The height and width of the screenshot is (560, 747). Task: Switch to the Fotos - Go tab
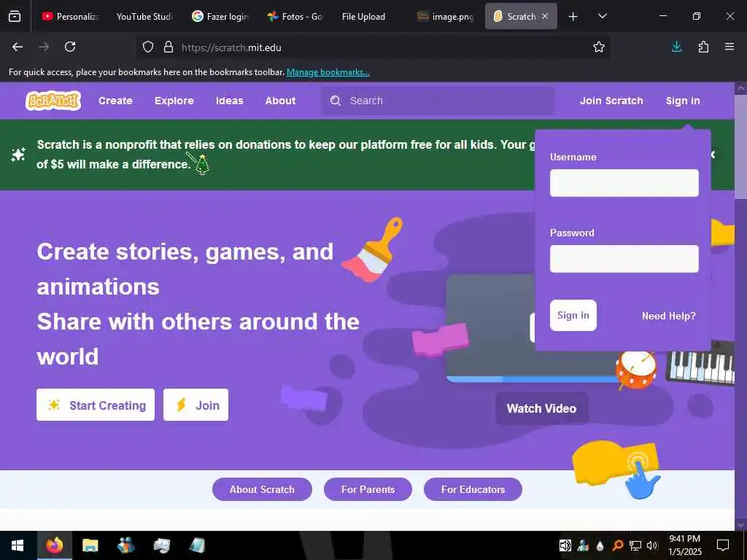point(295,16)
